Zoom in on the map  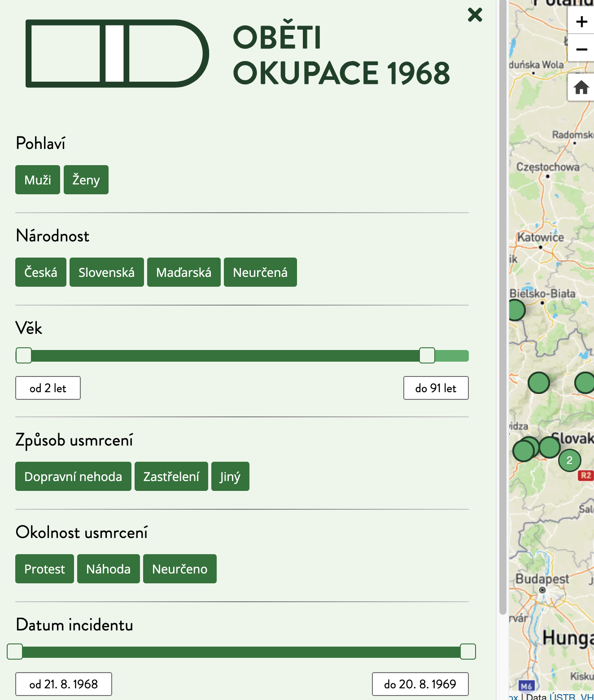(x=581, y=22)
